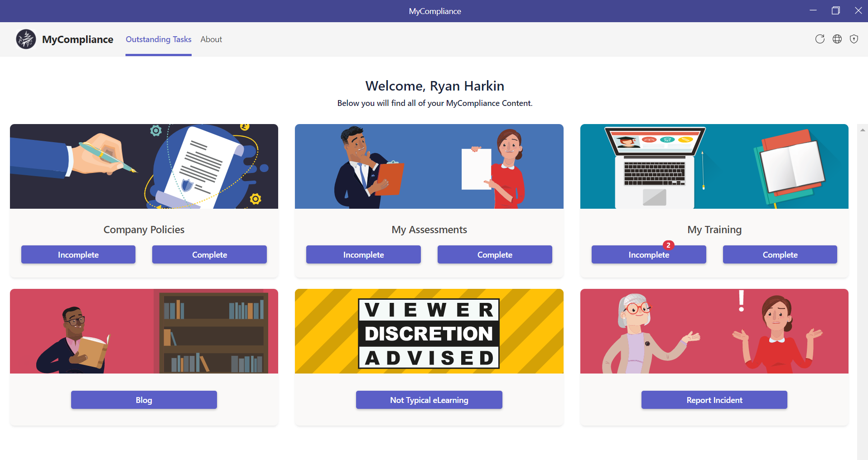Viewport: 868px width, 460px height.
Task: Open the globe language icon
Action: coord(837,39)
